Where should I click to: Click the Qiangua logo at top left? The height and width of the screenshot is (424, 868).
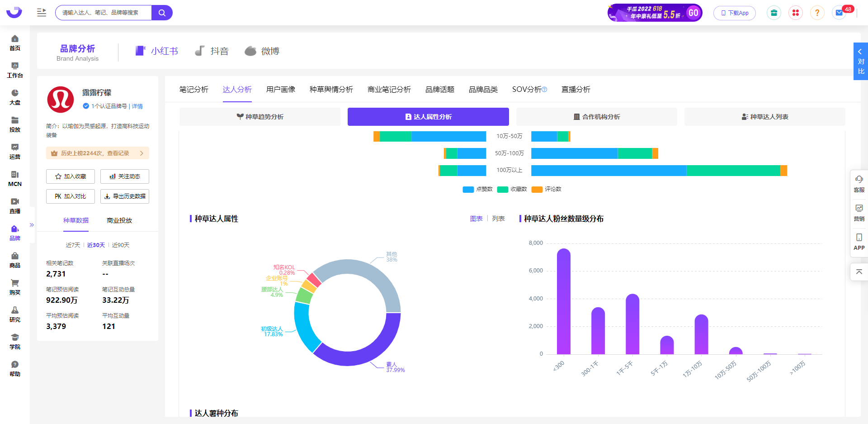coord(14,12)
